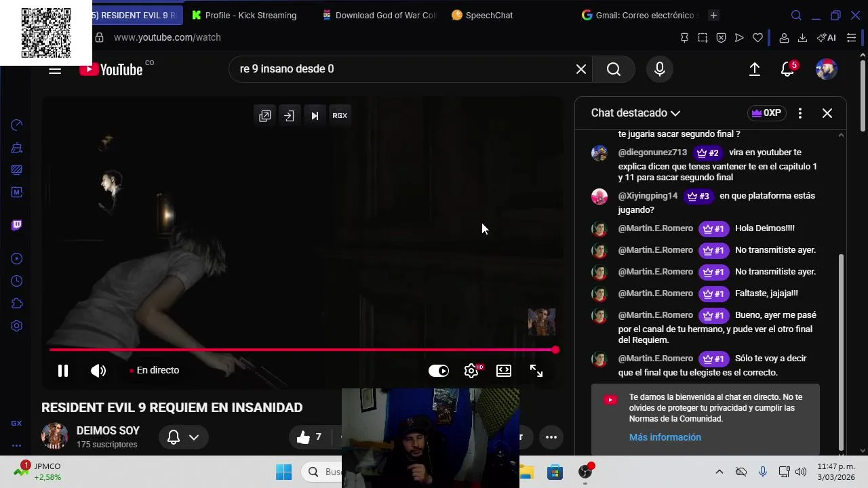Switch to the SpeechChat tab
Image resolution: width=868 pixels, height=488 pixels.
(483, 15)
